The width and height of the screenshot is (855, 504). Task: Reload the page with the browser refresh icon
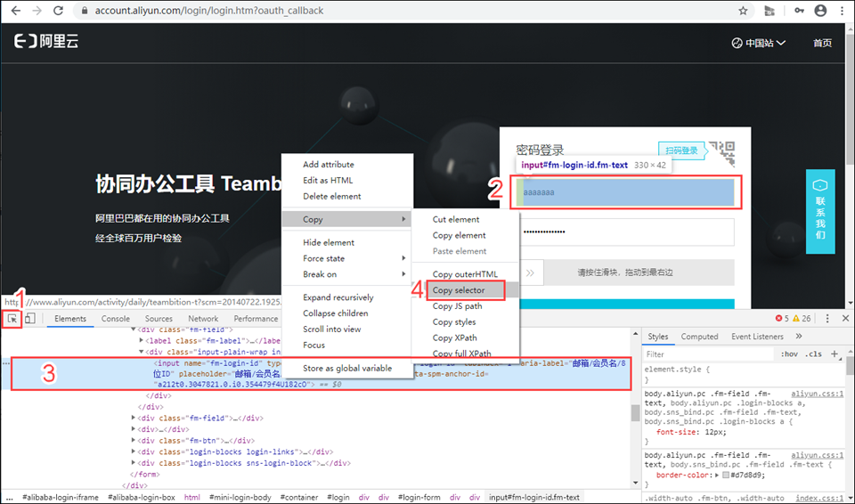(59, 11)
